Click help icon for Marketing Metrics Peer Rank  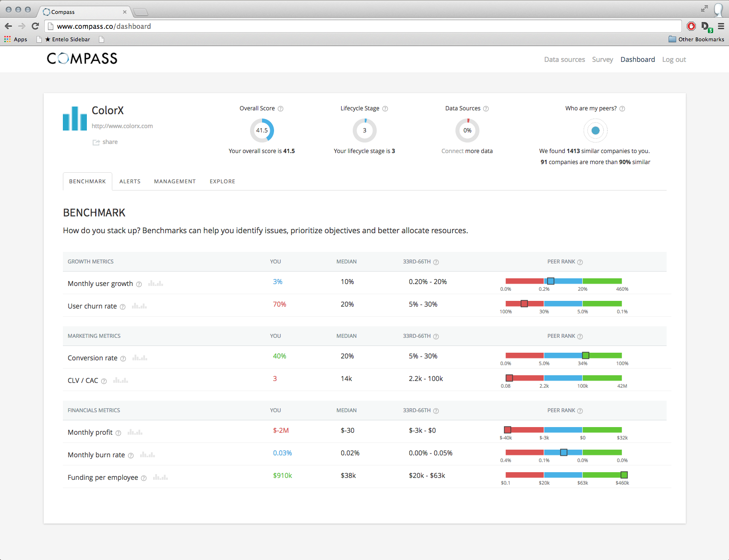click(580, 336)
